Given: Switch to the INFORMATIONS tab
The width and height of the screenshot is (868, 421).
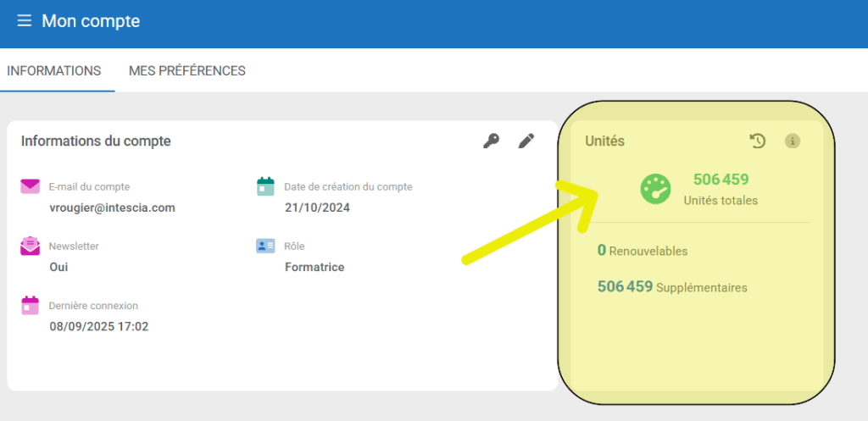Looking at the screenshot, I should coord(54,71).
